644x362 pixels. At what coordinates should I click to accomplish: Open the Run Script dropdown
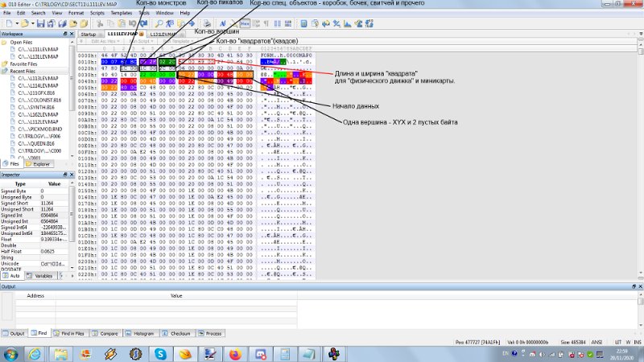(141, 41)
